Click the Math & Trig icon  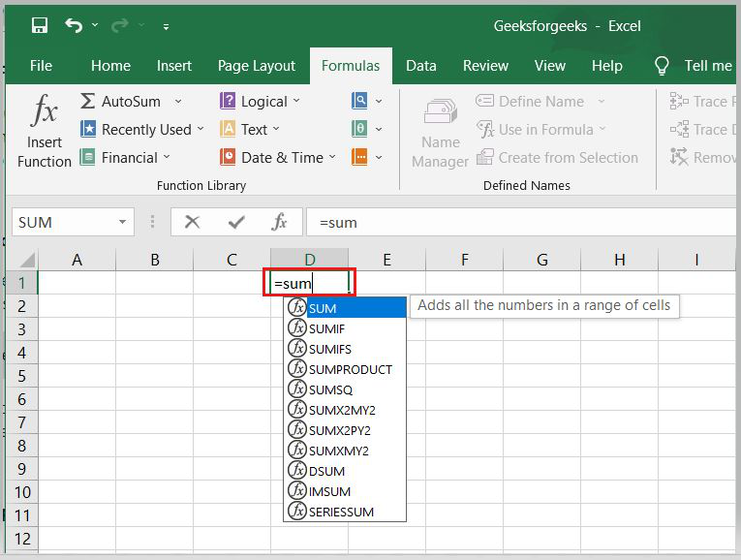pos(359,129)
